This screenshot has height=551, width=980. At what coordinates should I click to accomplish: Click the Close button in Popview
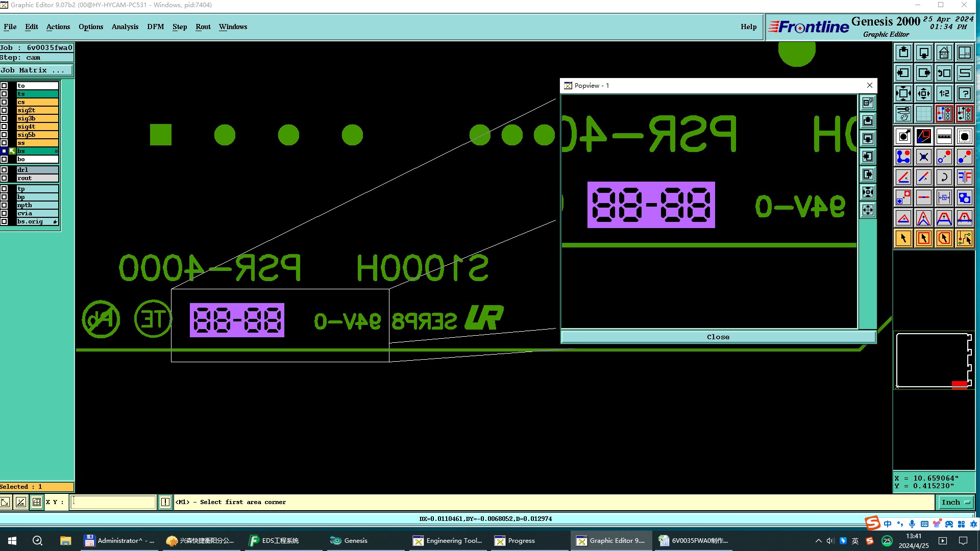[x=718, y=337]
